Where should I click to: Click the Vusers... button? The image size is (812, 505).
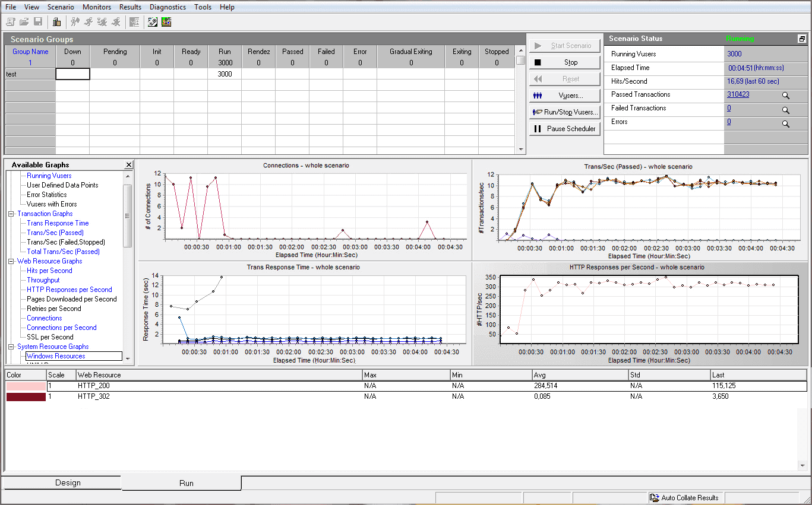pyautogui.click(x=564, y=96)
